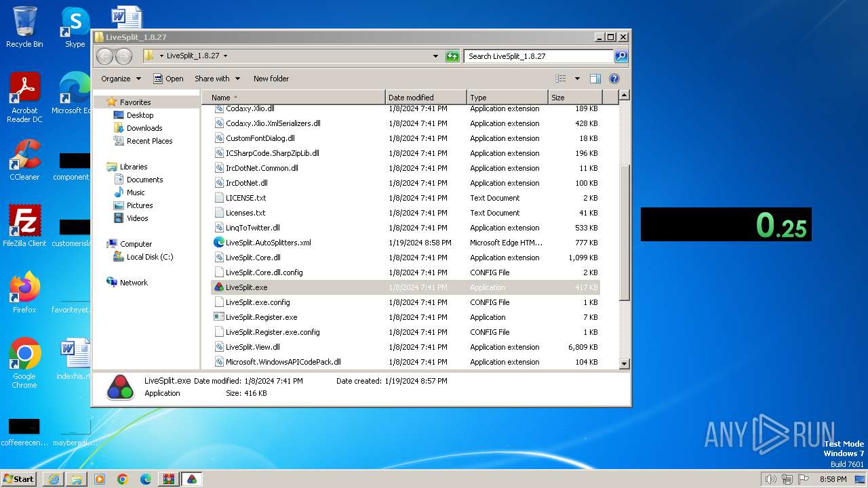Select LiveSplit.Core.dll.config file
Screen dimensions: 868x488
point(405,272)
